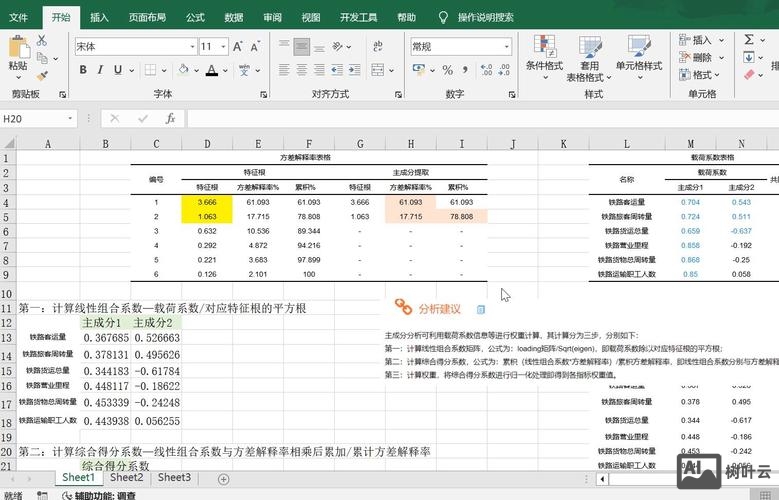
Task: Open the font color dropdown arrow
Action: [225, 71]
